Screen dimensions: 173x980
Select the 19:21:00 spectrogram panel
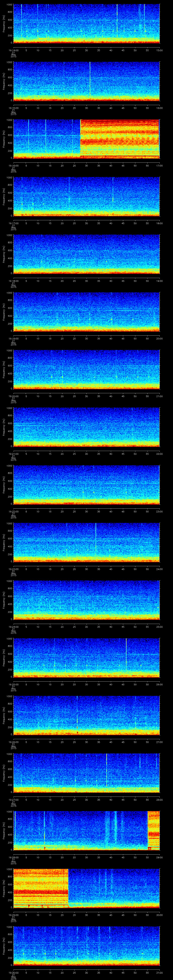[86, 427]
